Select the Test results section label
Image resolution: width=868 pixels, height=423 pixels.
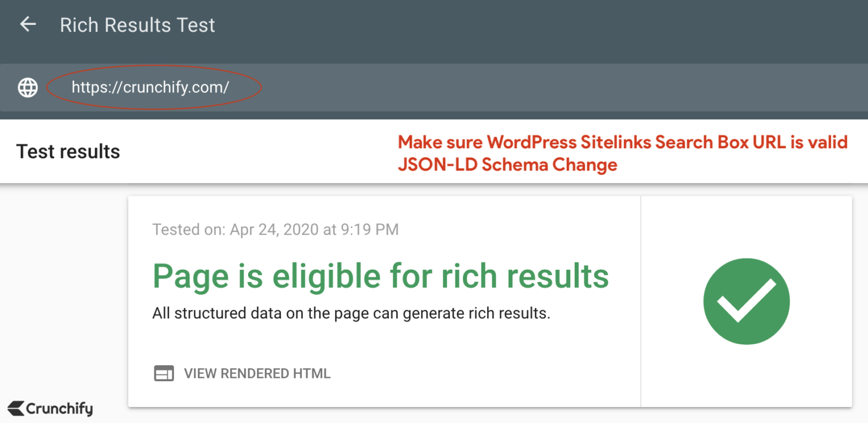68,151
